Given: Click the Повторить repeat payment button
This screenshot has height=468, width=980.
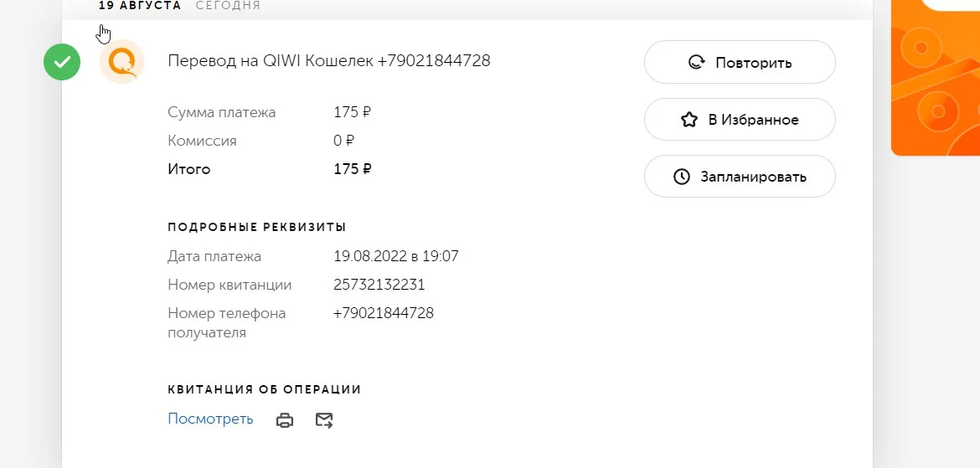Looking at the screenshot, I should click(x=740, y=63).
